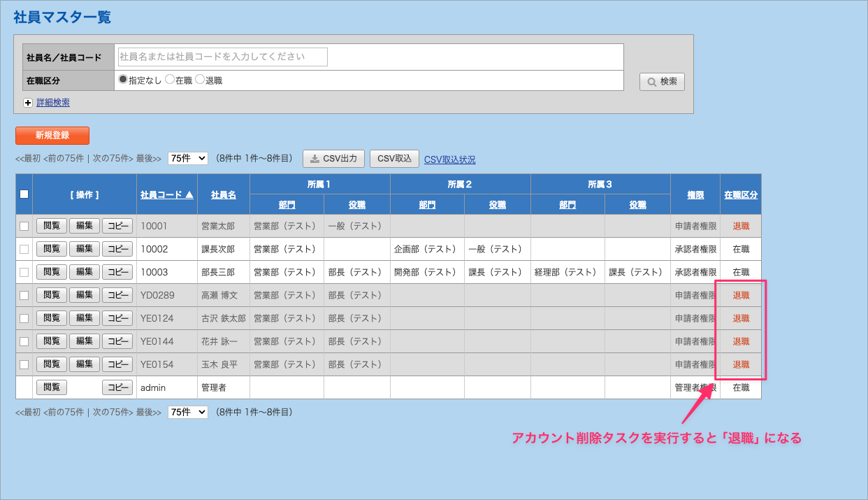Check the box for employee YE0124
Viewport: 868px width, 500px height.
tap(24, 318)
